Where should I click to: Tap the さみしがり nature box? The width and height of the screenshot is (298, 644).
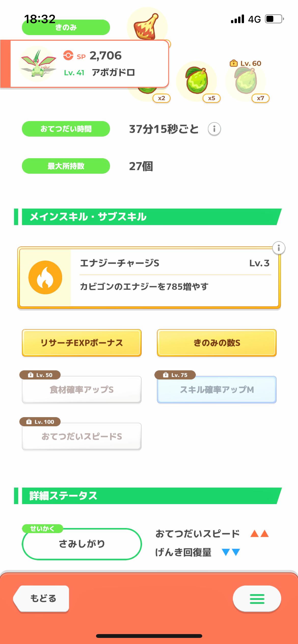(x=82, y=544)
